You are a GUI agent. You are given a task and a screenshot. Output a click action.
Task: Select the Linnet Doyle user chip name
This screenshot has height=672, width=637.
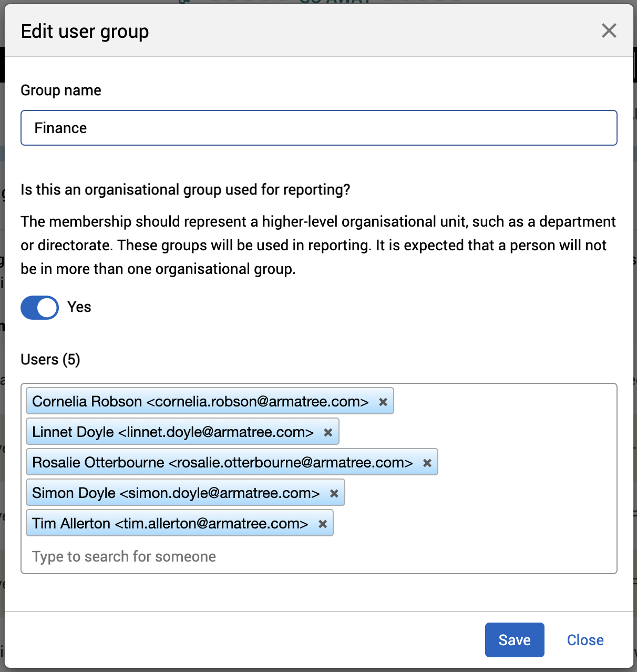tap(172, 432)
